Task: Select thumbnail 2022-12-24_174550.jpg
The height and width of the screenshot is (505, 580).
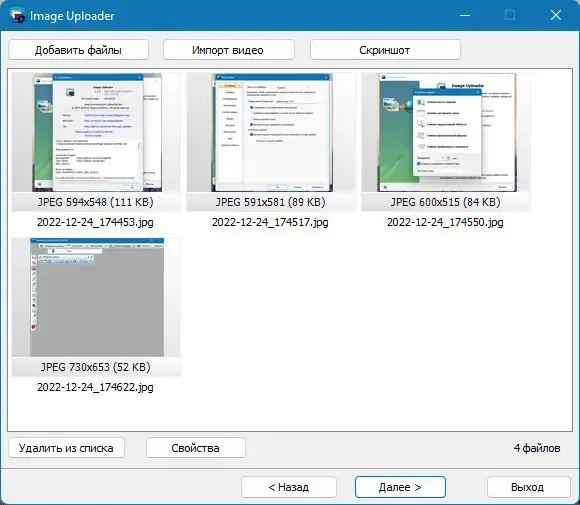Action: [x=446, y=132]
